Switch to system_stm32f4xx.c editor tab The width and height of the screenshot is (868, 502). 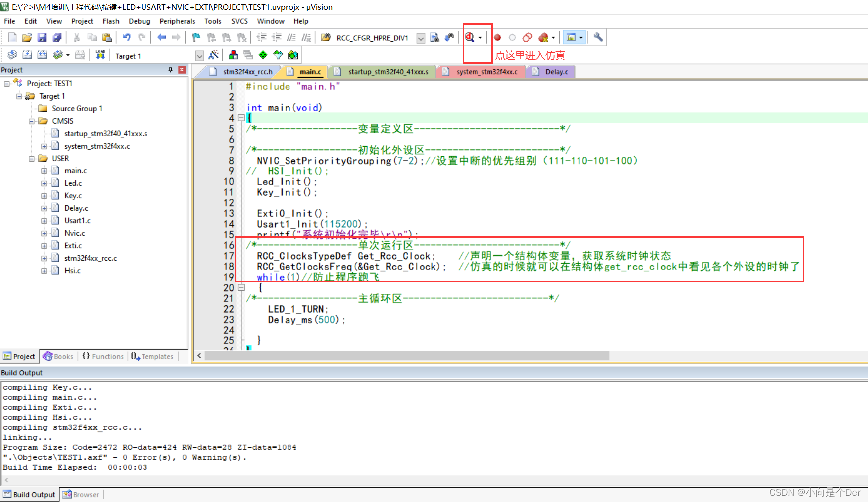click(x=481, y=72)
